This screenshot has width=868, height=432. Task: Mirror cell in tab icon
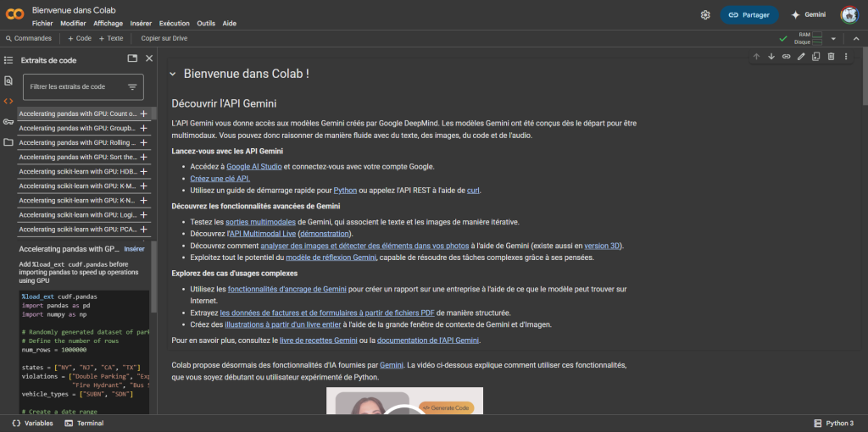click(816, 57)
